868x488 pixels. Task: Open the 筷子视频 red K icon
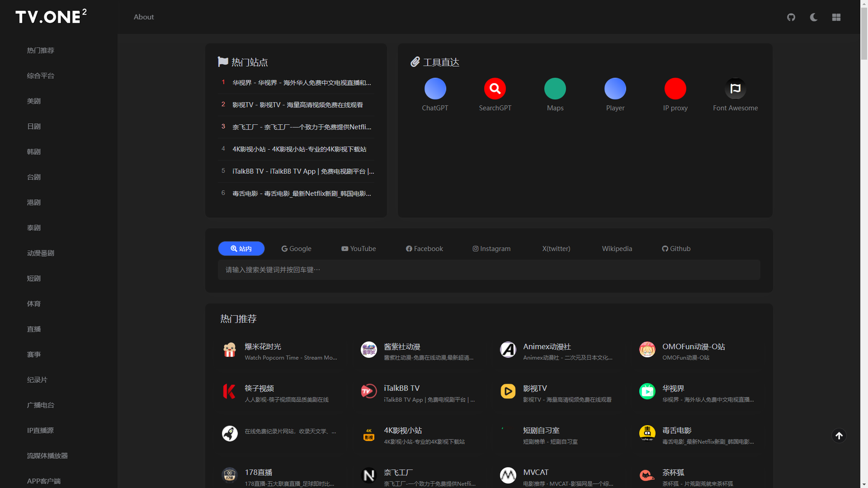(x=229, y=392)
